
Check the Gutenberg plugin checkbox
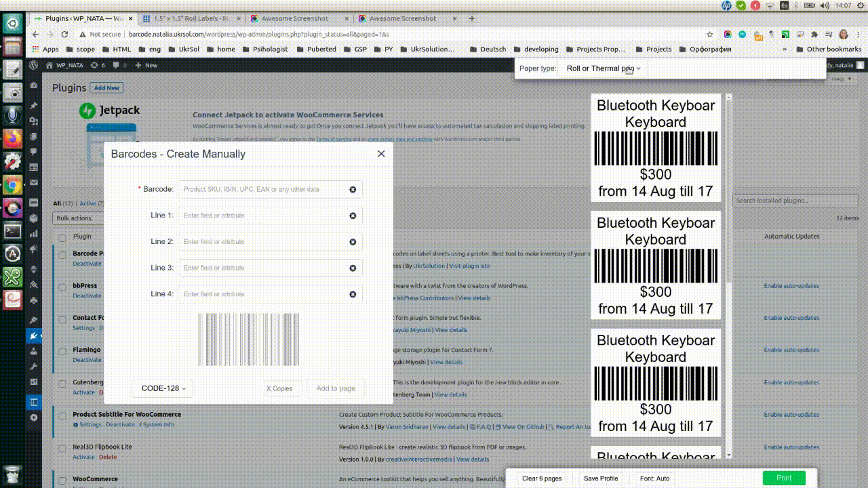pos(62,383)
